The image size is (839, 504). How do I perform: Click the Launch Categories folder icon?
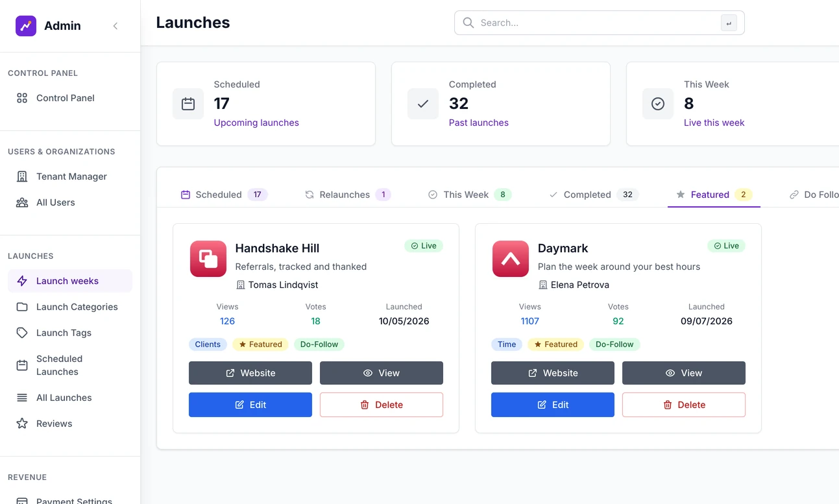click(22, 307)
